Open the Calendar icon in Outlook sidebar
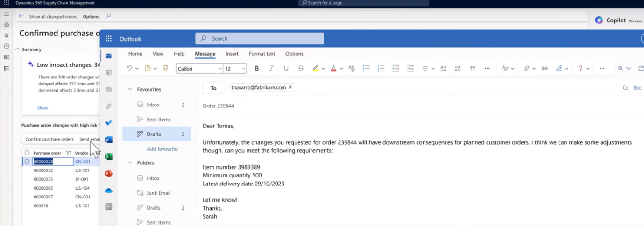This screenshot has width=644, height=226. point(108,72)
